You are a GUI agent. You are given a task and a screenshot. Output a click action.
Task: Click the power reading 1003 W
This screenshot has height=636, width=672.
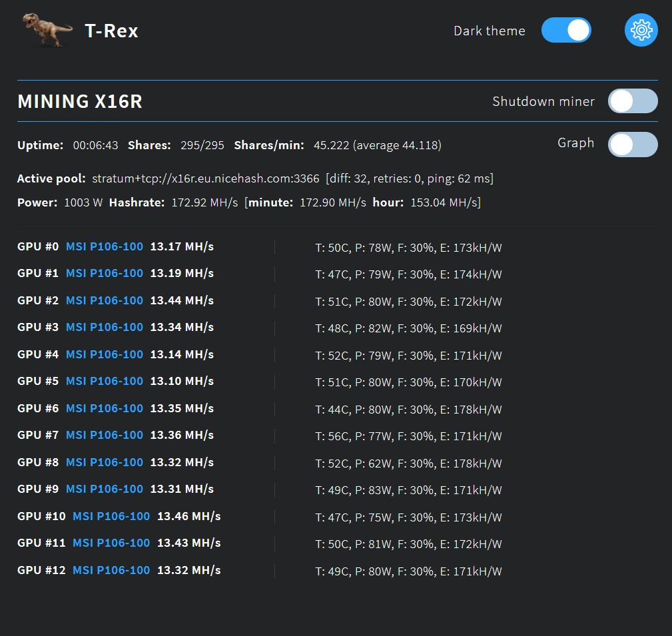click(83, 202)
